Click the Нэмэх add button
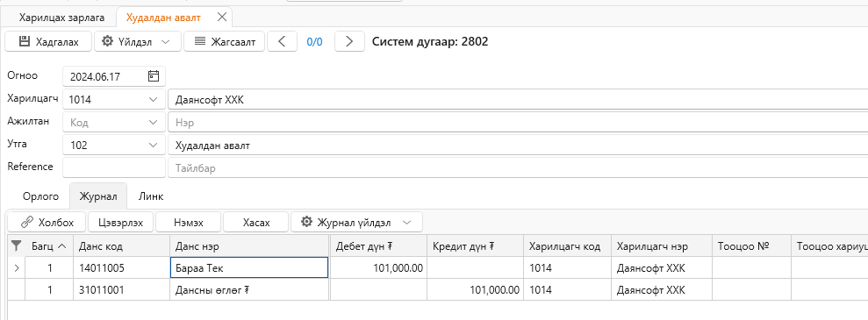This screenshot has width=868, height=320. (189, 222)
